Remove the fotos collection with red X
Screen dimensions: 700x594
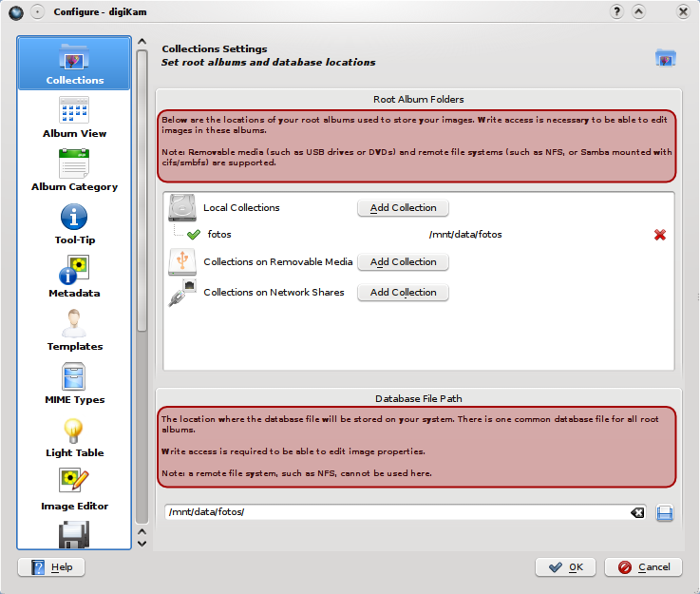tap(660, 235)
